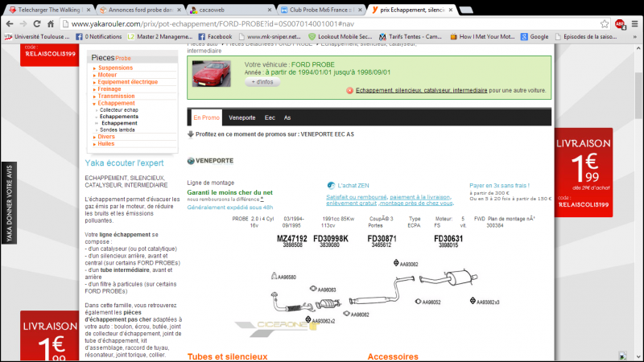Switch to the cacaoweb tab
644x362 pixels.
pyautogui.click(x=230, y=10)
